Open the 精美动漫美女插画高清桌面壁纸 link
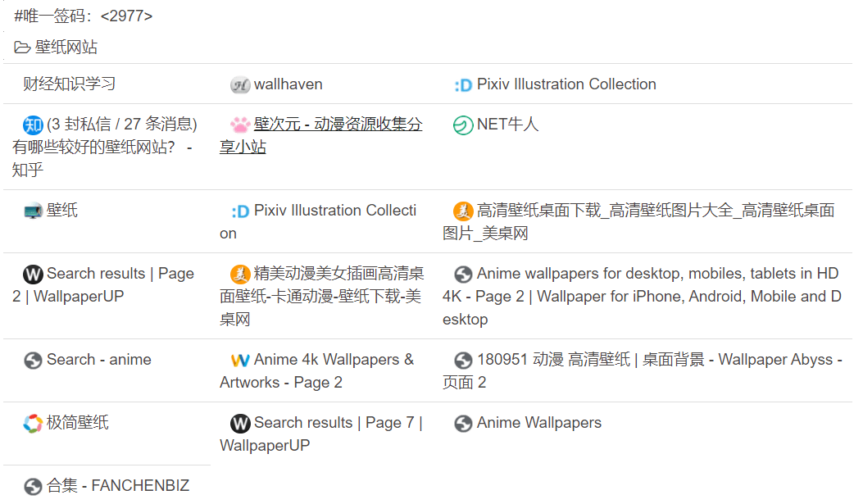The image size is (854, 504). (321, 297)
